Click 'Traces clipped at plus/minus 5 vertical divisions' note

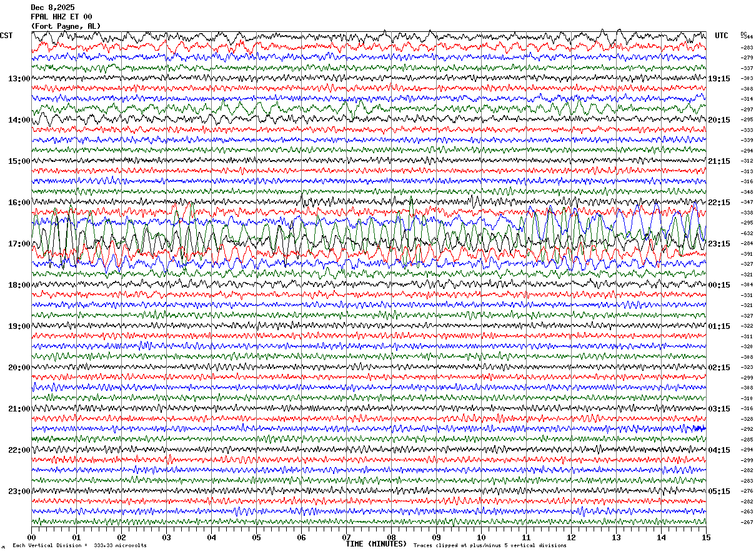[x=490, y=546]
